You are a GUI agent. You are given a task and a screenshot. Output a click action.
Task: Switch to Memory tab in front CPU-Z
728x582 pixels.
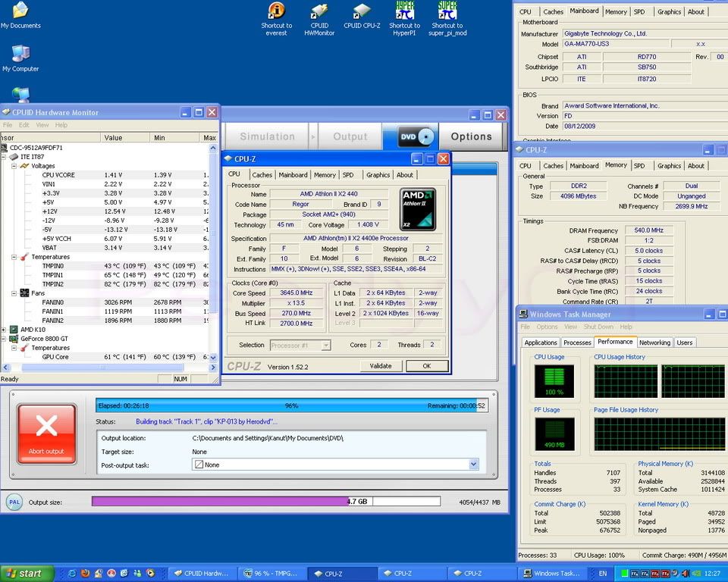coord(325,175)
